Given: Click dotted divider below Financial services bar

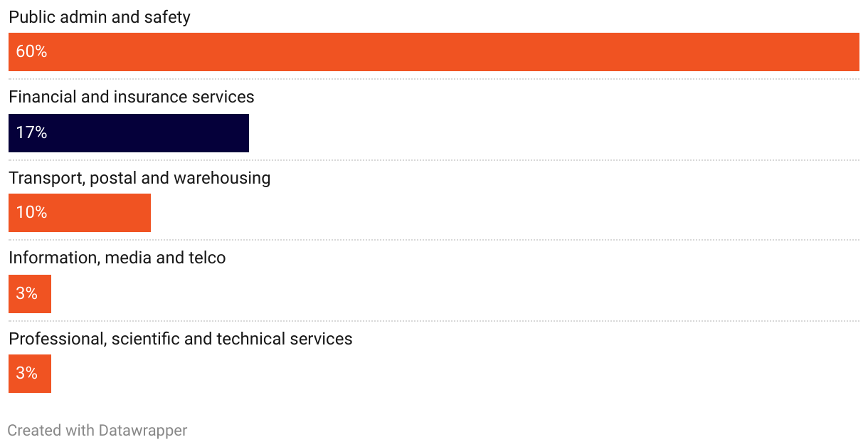Looking at the screenshot, I should pyautogui.click(x=434, y=159).
